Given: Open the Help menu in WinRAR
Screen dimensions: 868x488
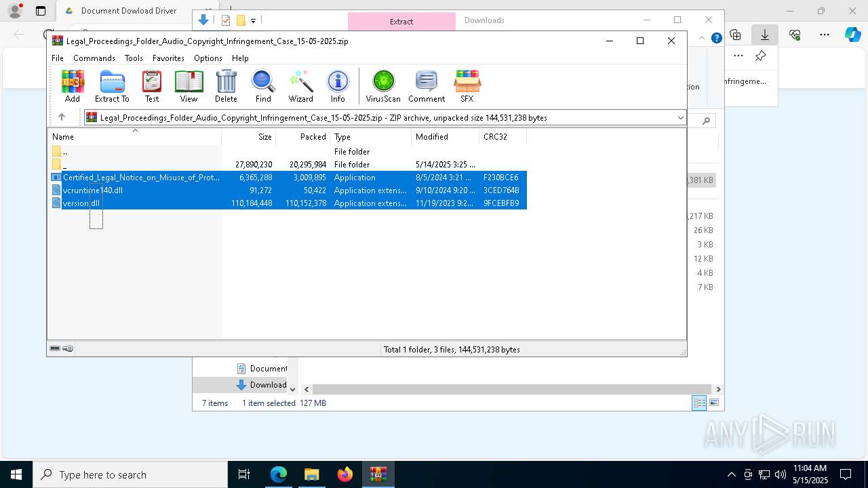Looking at the screenshot, I should [x=240, y=58].
